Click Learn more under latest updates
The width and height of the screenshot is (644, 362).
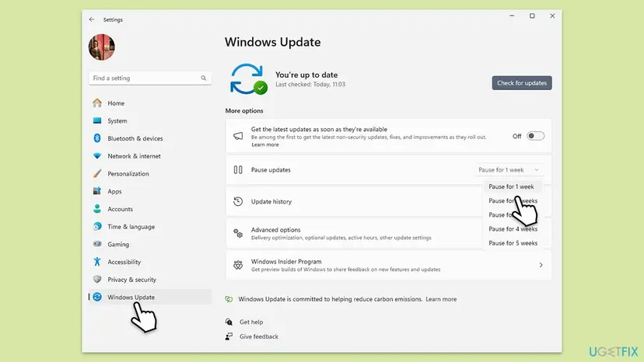click(265, 144)
